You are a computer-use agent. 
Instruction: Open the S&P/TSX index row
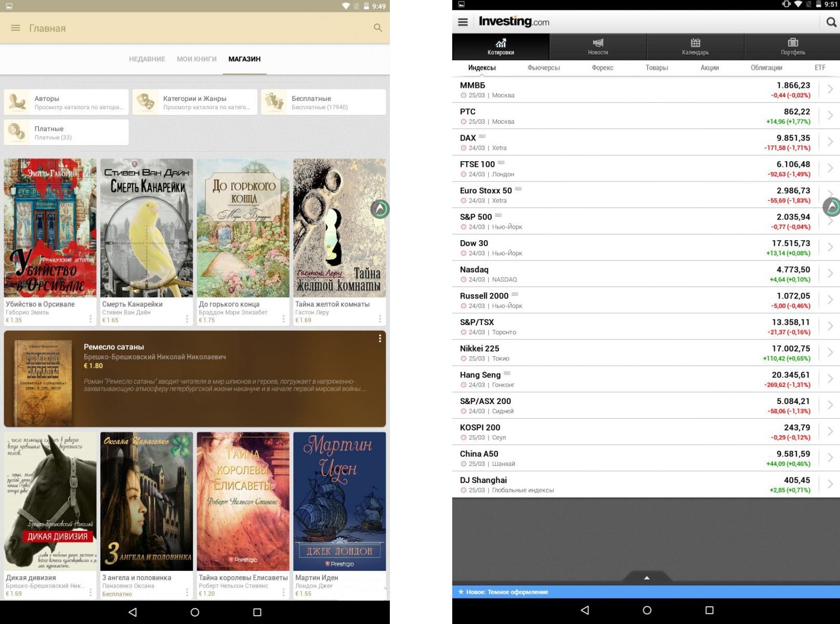pyautogui.click(x=646, y=327)
